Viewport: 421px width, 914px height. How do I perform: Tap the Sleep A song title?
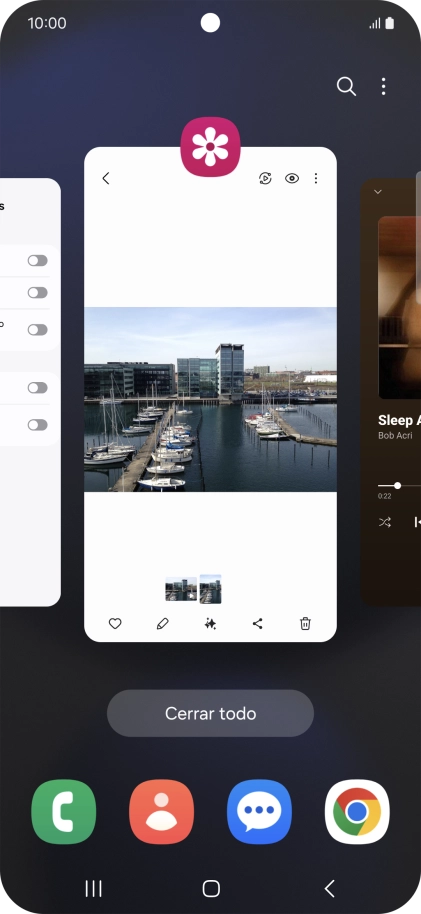399,420
